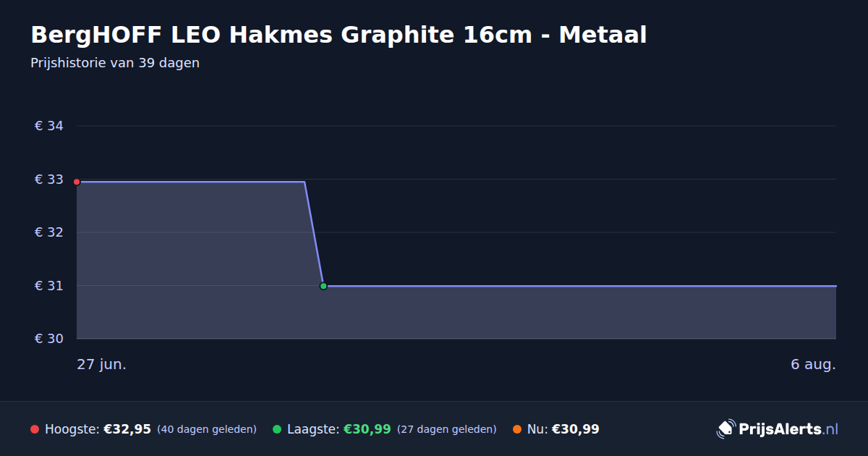Click the red Hoogste legend dot
868x456 pixels.
[x=35, y=429]
